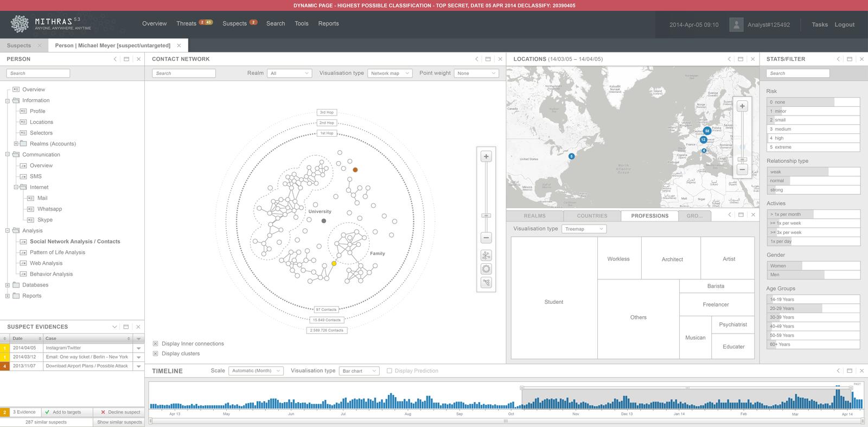Toggle Display clusters checkbox
Viewport: 868px width, 427px height.
156,354
